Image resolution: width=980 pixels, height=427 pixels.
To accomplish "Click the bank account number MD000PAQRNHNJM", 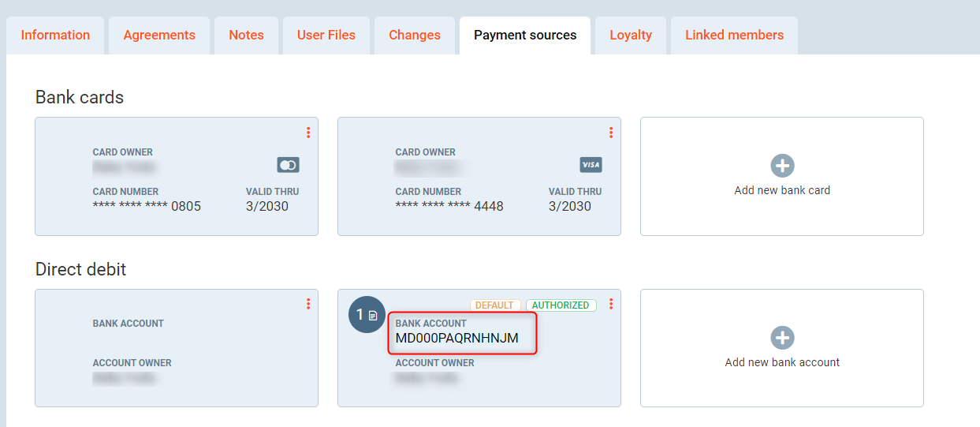I will coord(457,339).
